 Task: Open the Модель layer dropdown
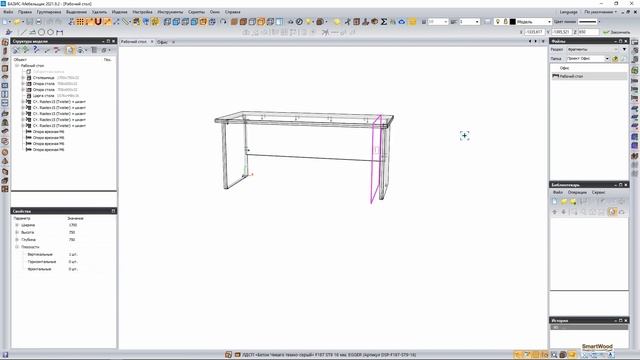[549, 22]
